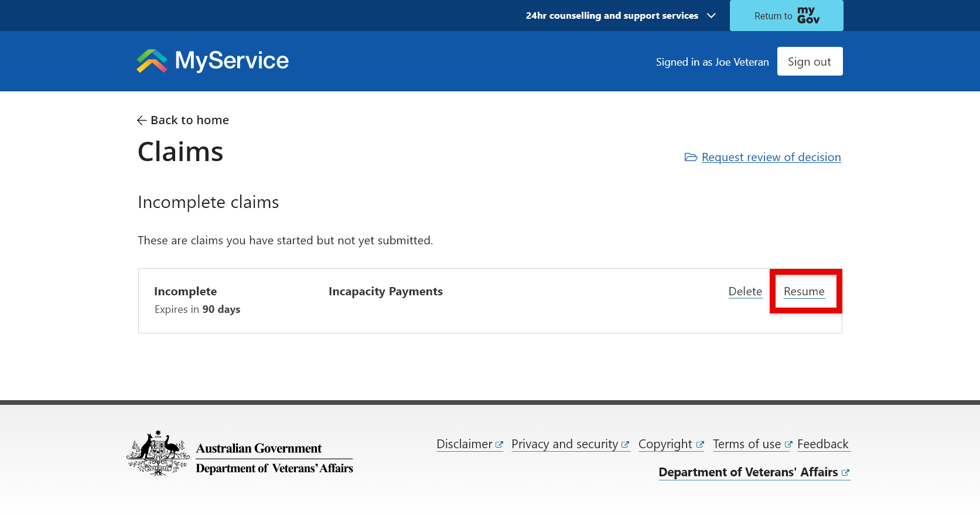Open the Disclaimer footer link
This screenshot has height=515, width=980.
(x=470, y=444)
